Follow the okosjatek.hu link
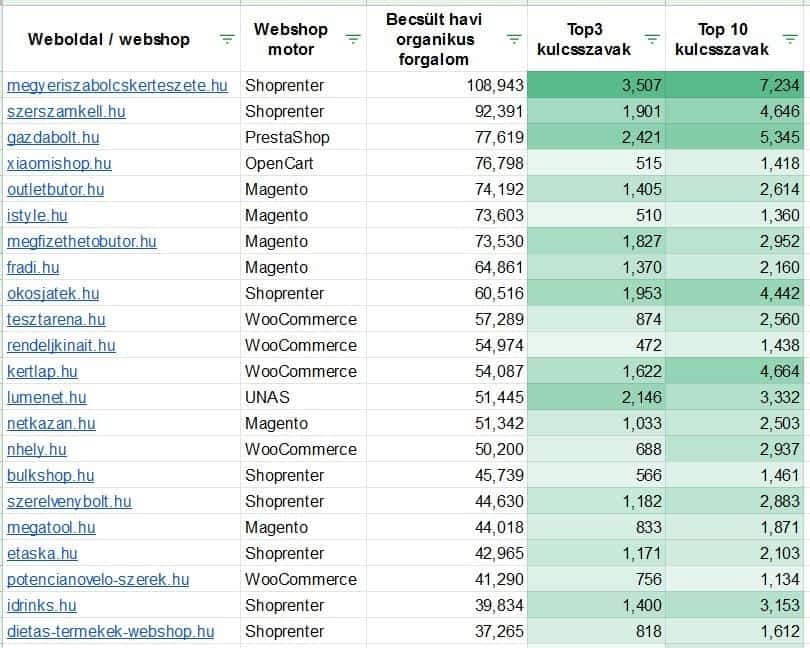 point(53,294)
